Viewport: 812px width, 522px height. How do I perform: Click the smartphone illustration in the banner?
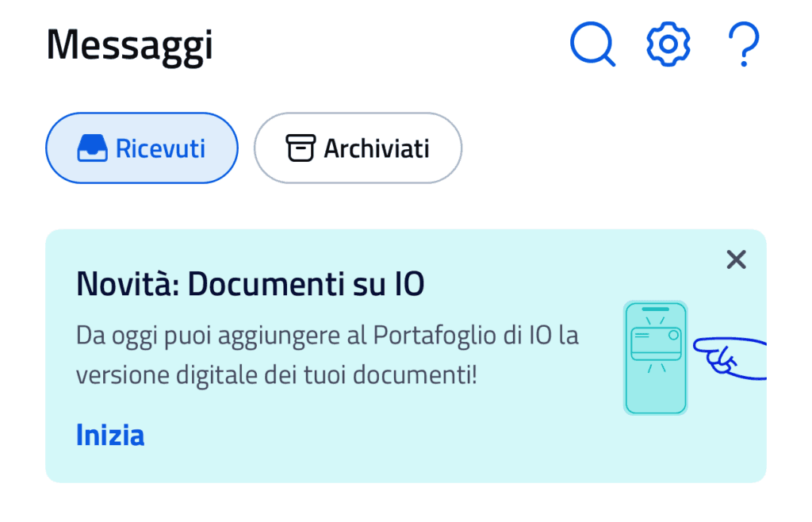[655, 357]
